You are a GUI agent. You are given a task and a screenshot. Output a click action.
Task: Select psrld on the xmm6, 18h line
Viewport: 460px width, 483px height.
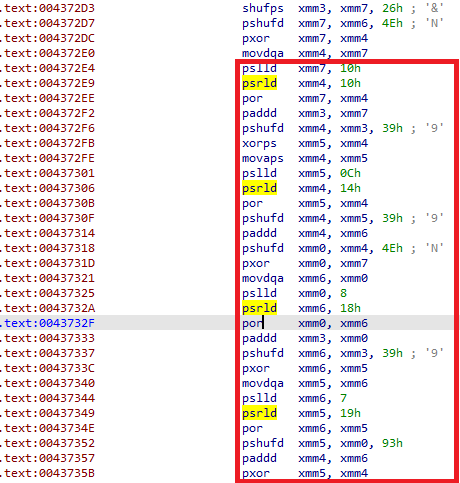259,308
